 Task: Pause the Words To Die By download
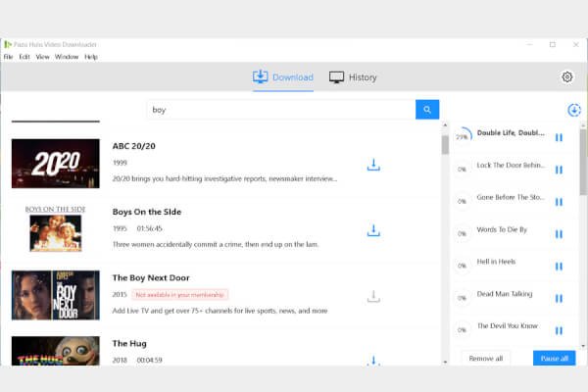tap(559, 234)
